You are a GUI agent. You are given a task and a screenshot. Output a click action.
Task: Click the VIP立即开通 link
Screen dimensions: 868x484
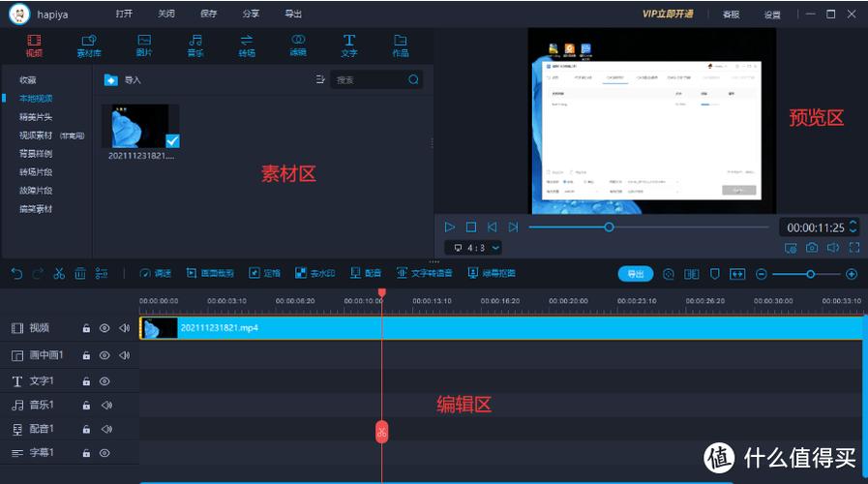668,14
